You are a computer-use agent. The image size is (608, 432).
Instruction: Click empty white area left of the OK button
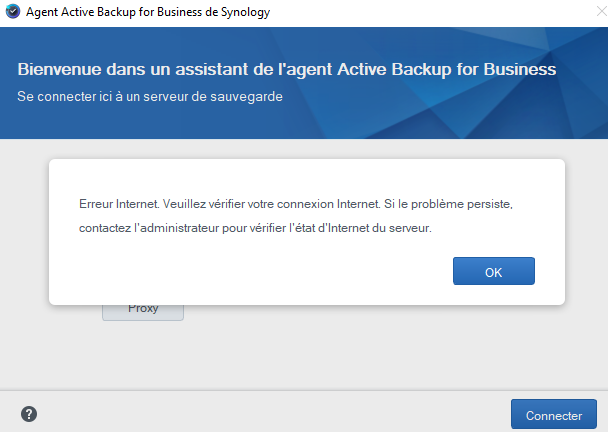[250, 271]
